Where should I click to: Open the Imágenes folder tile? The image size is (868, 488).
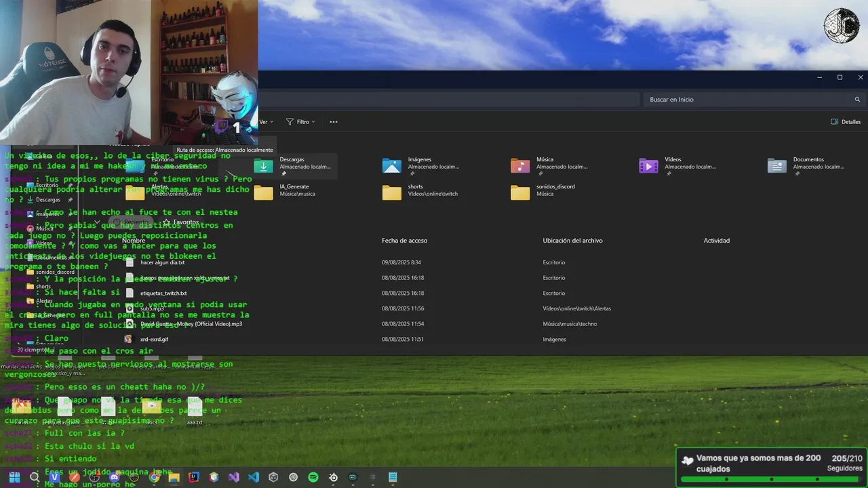click(x=423, y=165)
